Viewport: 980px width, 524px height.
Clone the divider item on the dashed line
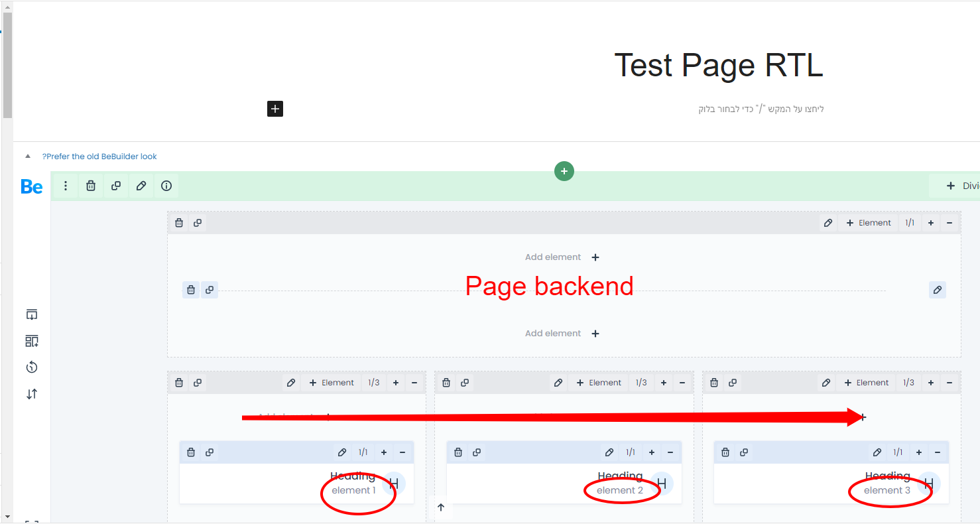[210, 290]
